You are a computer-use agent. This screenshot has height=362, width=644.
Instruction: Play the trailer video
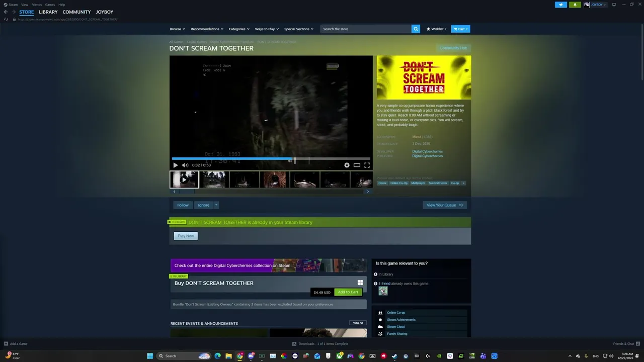click(175, 165)
